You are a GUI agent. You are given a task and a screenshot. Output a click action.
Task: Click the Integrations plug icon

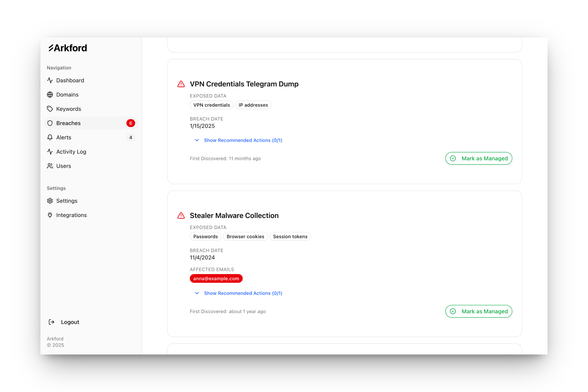(50, 215)
